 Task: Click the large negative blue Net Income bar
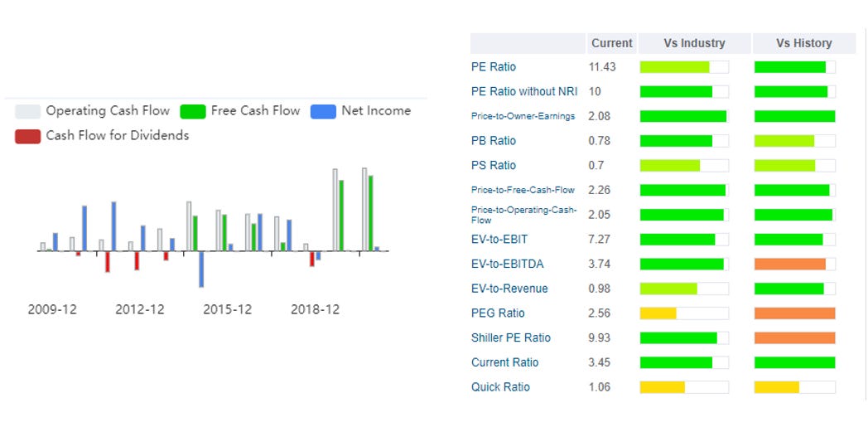point(201,269)
